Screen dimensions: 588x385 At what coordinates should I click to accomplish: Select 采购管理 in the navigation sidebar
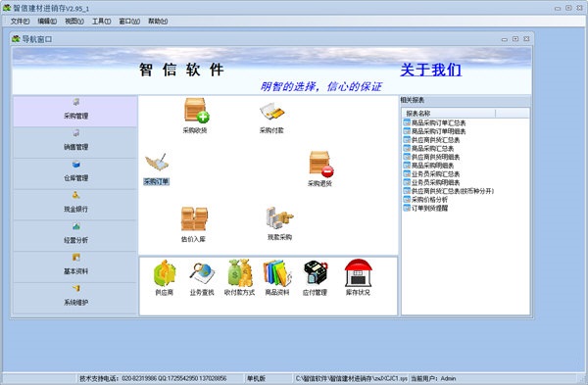click(x=75, y=112)
